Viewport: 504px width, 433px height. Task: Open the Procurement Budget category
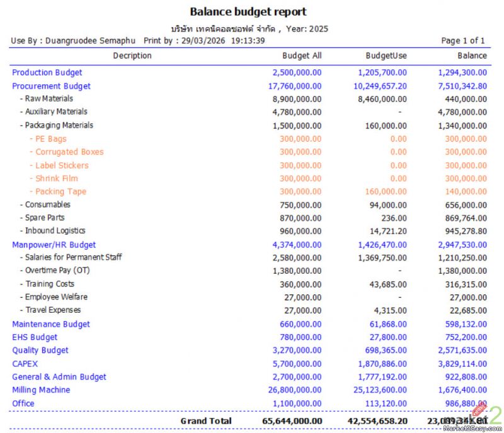(51, 86)
